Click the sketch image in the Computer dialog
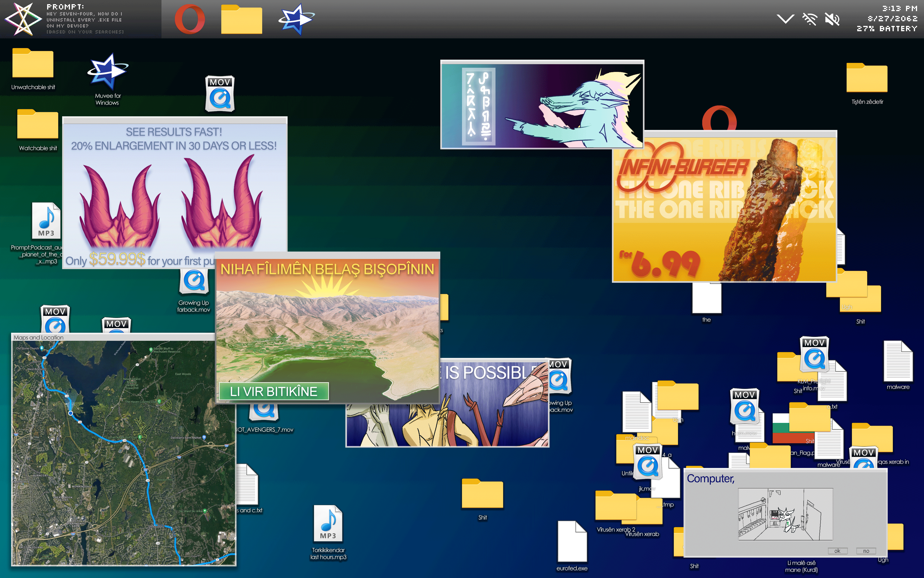Image resolution: width=924 pixels, height=578 pixels. [x=785, y=514]
